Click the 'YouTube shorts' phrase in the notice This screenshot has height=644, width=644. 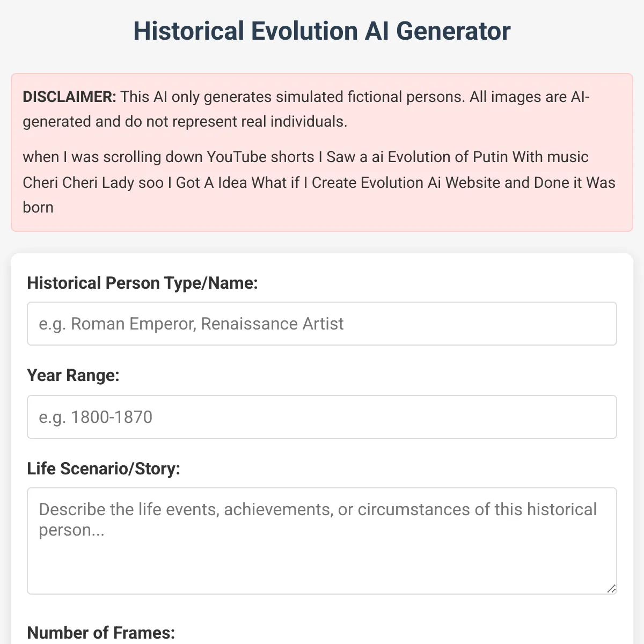(x=260, y=157)
